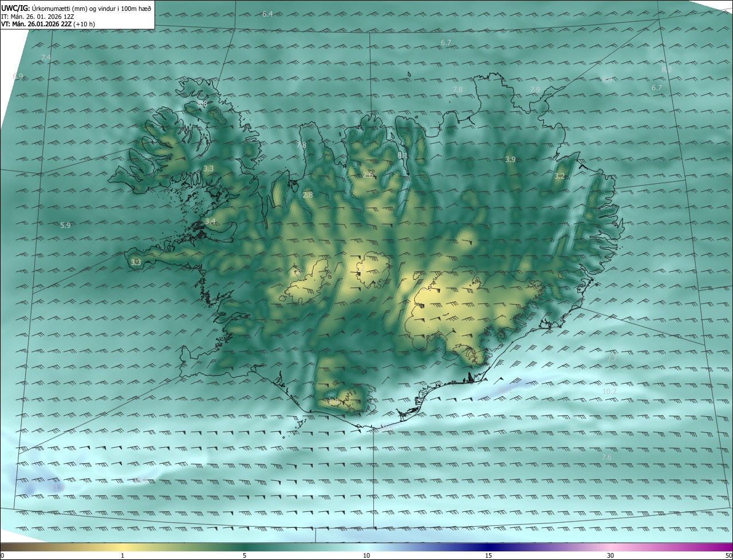Viewport: 733px width, 560px height.
Task: Click the 10.2 value label on the map
Action: [609, 392]
